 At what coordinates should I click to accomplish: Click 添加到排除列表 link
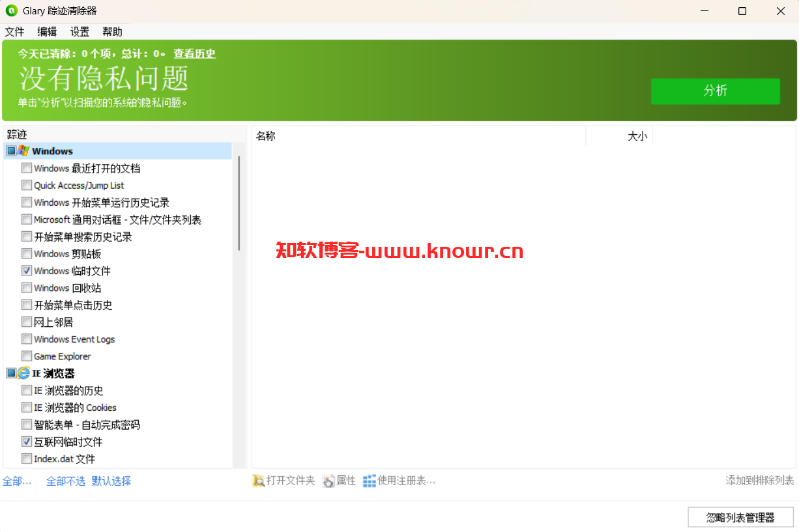pyautogui.click(x=760, y=481)
